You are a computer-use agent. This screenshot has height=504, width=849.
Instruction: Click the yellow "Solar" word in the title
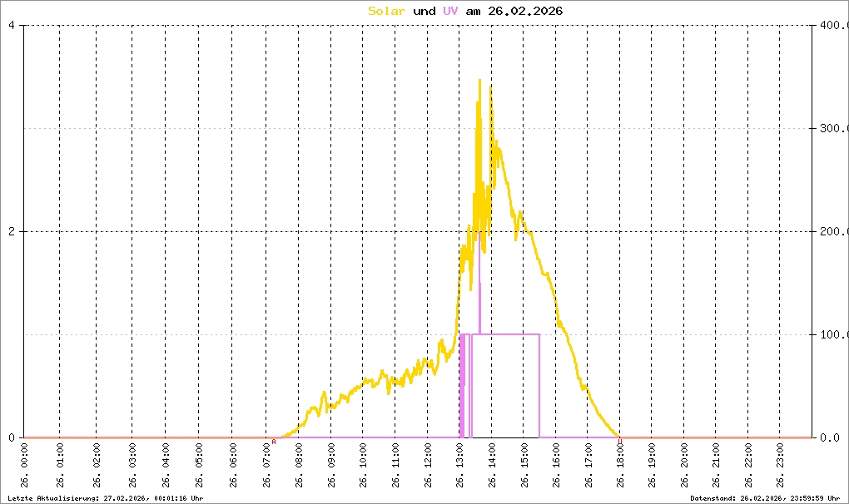point(386,12)
